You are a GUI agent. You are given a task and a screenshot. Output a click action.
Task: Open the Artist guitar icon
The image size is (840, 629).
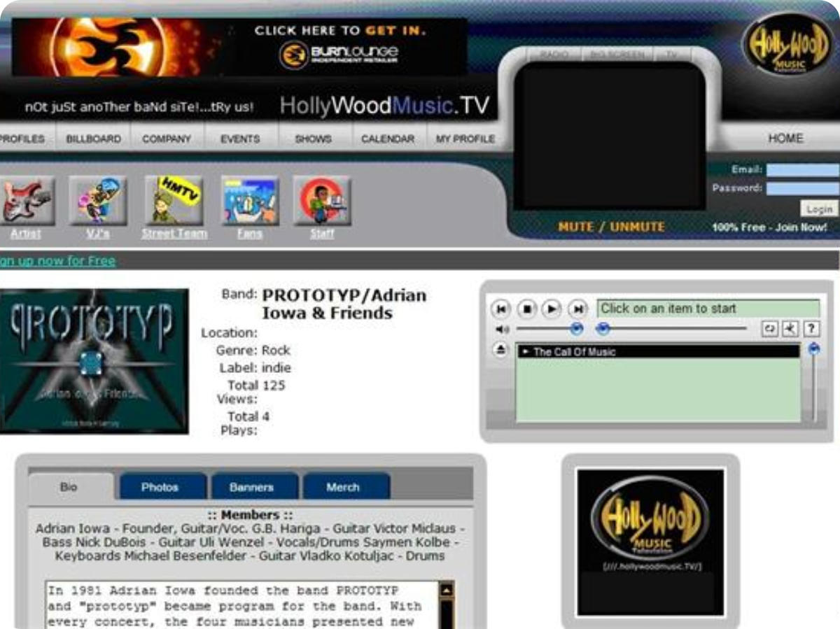(x=27, y=200)
